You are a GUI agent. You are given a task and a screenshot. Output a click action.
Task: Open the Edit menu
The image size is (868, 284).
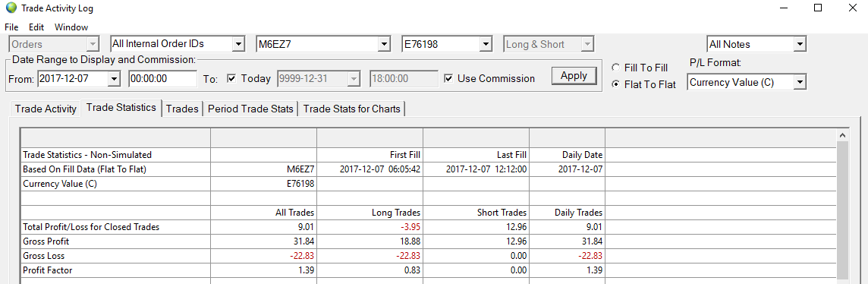[x=36, y=27]
